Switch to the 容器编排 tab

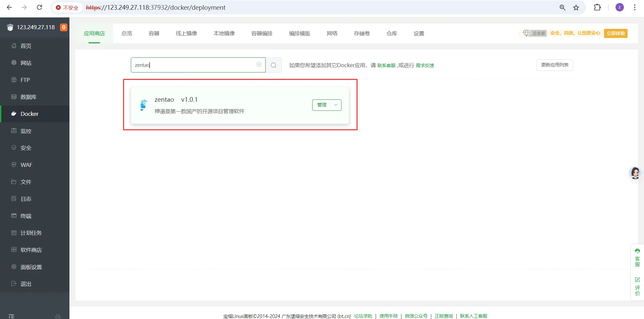coord(262,33)
